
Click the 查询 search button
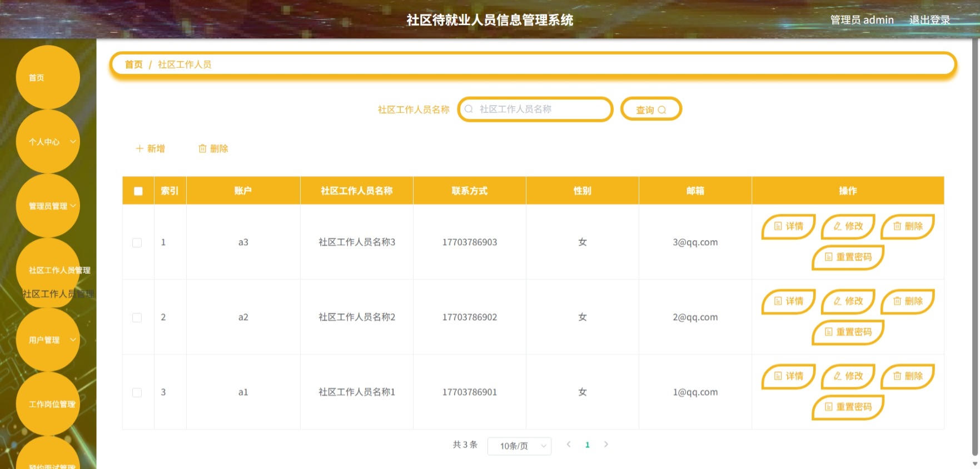tap(651, 109)
